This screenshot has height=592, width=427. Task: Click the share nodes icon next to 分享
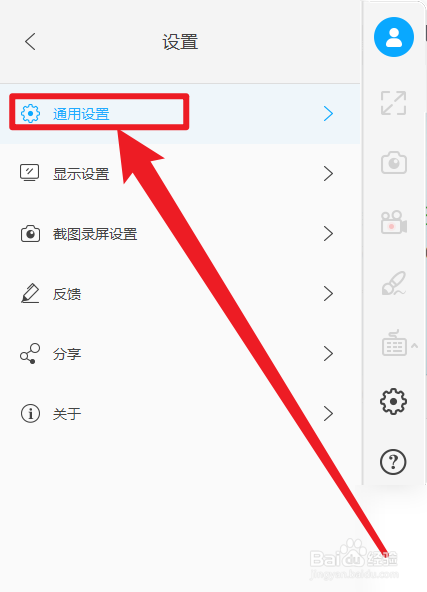(x=30, y=354)
